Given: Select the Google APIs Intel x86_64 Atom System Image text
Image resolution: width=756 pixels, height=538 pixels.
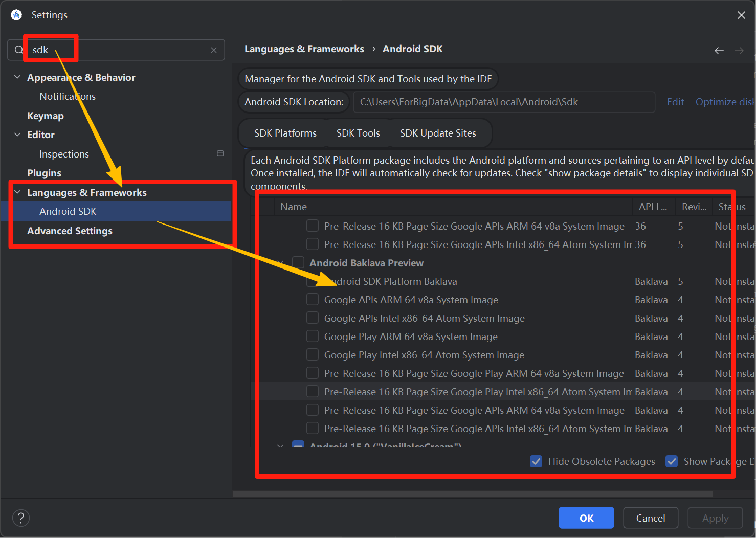Looking at the screenshot, I should [425, 318].
